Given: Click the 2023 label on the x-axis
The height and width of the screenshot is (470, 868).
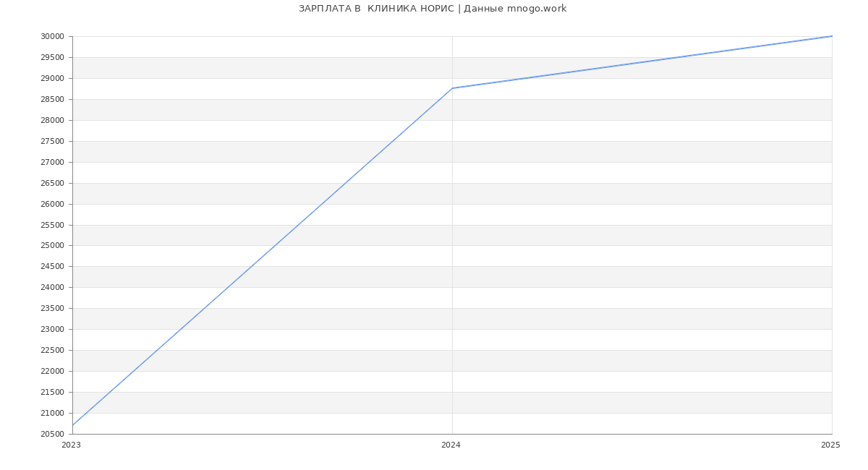Looking at the screenshot, I should (x=72, y=445).
